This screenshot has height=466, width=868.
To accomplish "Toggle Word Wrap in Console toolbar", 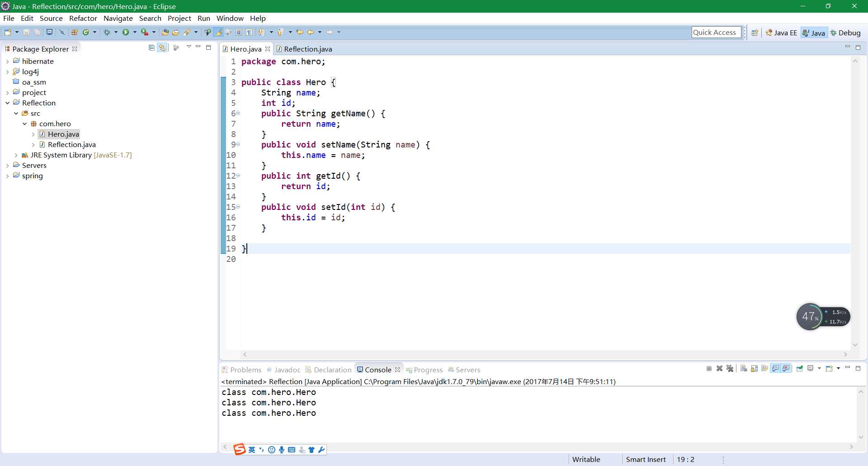I will coord(764,368).
